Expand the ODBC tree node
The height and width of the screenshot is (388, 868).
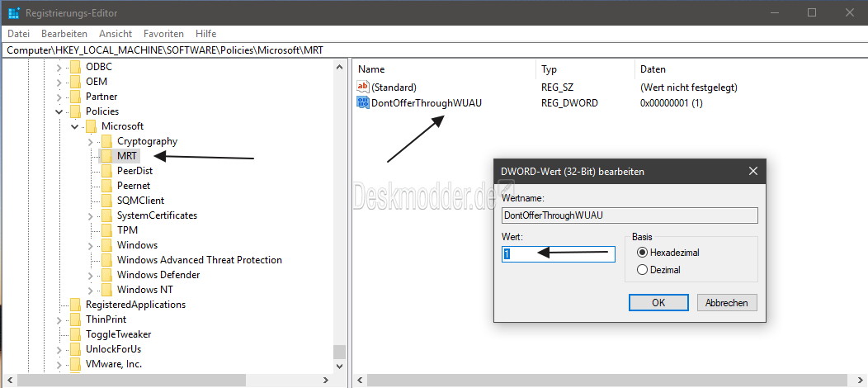(x=59, y=68)
